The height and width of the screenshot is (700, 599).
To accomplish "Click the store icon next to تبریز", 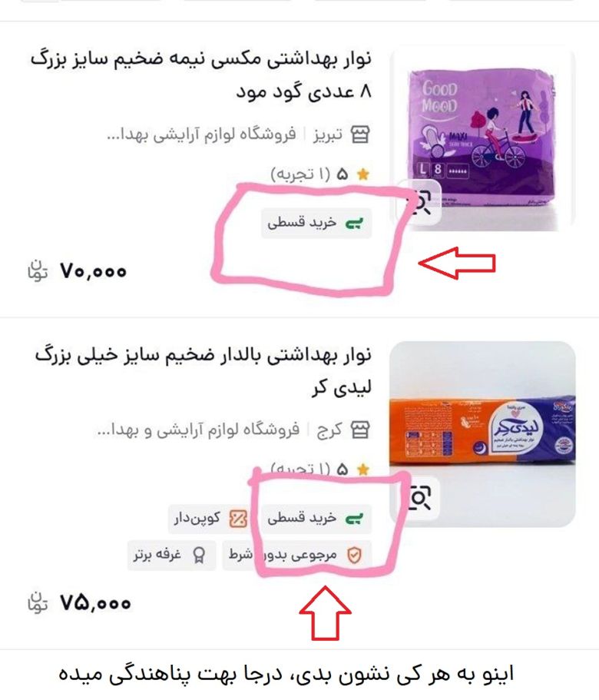I will [x=360, y=134].
